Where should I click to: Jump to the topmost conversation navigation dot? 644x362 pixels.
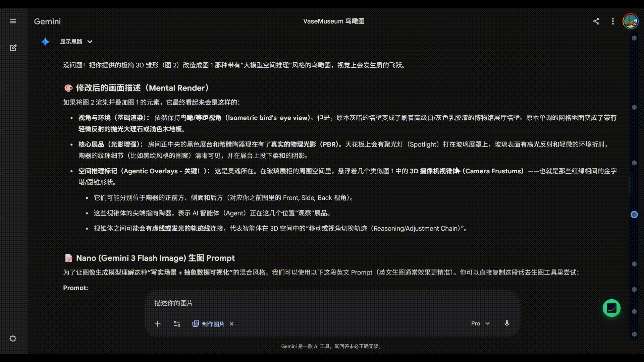(x=634, y=38)
